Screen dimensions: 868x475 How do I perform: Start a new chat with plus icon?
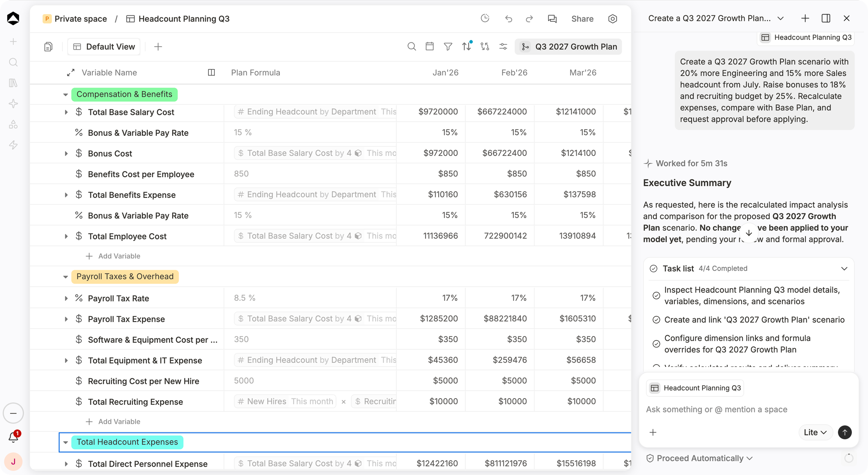805,18
